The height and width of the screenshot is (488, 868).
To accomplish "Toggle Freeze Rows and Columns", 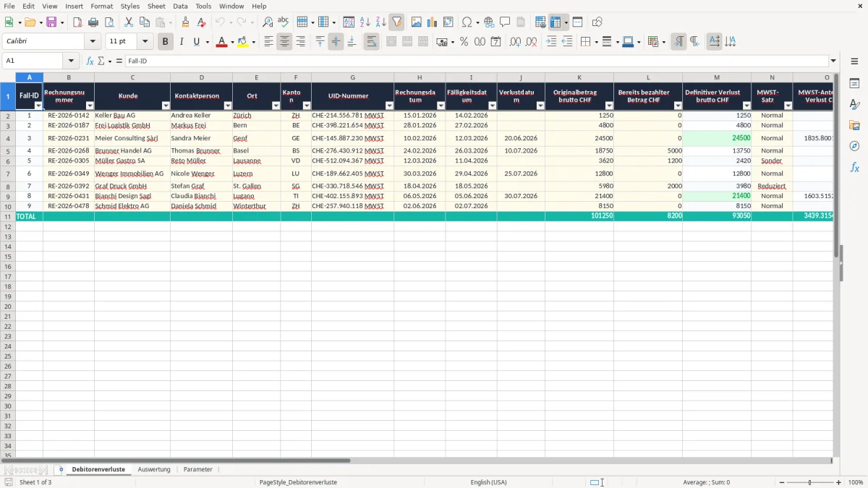I will [556, 22].
